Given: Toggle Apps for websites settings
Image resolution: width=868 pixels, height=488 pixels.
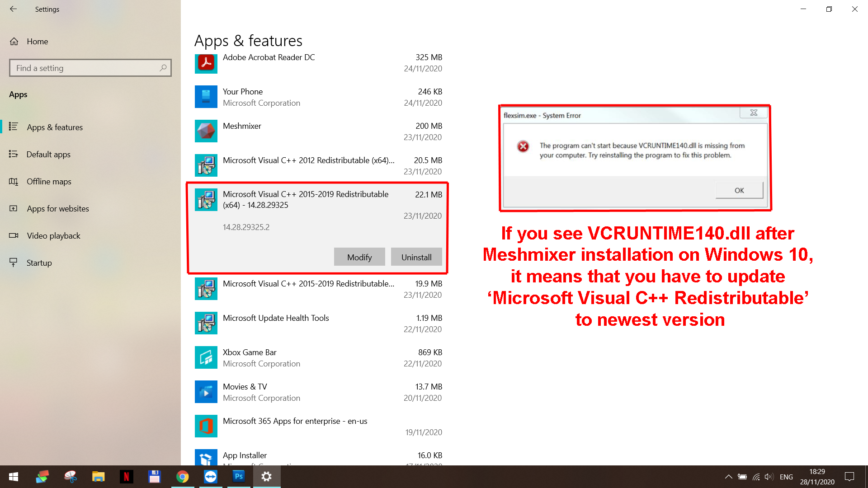Looking at the screenshot, I should (58, 208).
